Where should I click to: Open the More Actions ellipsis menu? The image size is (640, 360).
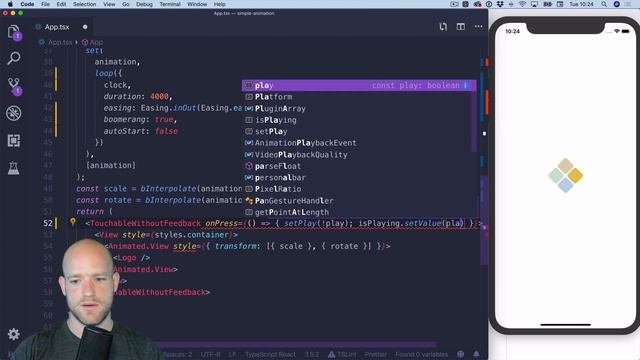(x=478, y=27)
